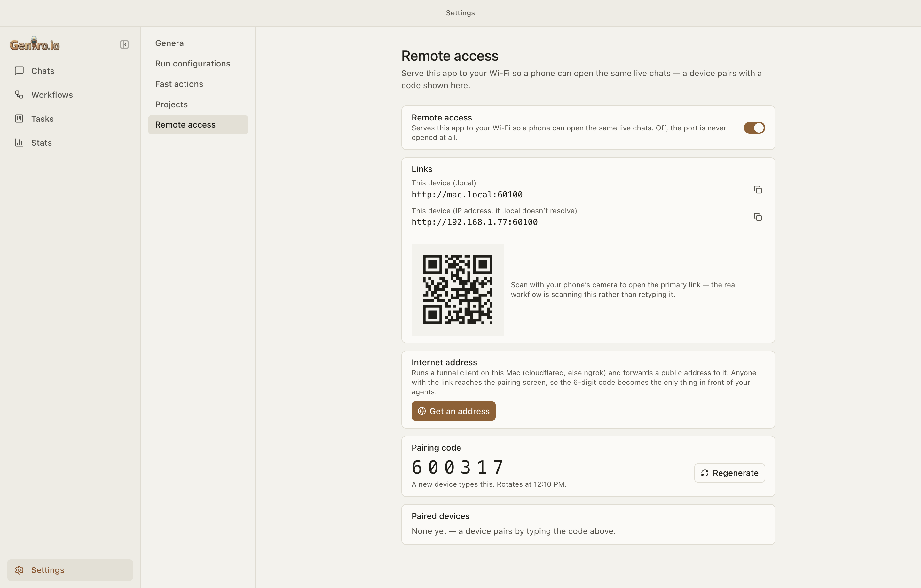Viewport: 921px width, 588px height.
Task: Turn off the Remote access toggle
Action: (754, 128)
